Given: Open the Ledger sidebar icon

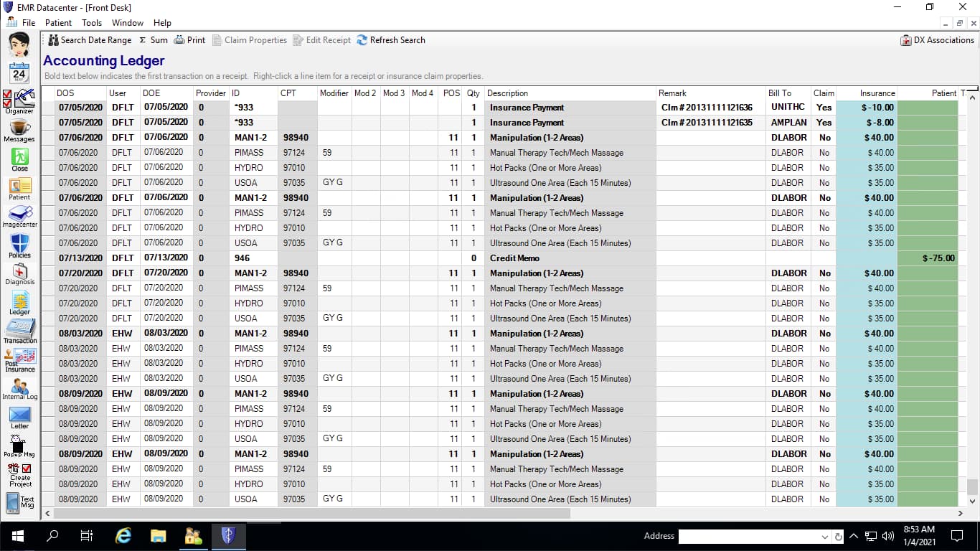Looking at the screenshot, I should [x=19, y=303].
